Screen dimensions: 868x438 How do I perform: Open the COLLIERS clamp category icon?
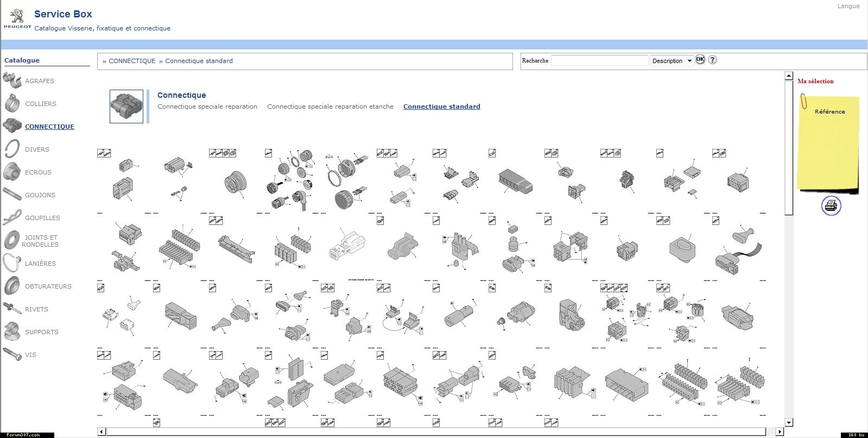pyautogui.click(x=12, y=103)
